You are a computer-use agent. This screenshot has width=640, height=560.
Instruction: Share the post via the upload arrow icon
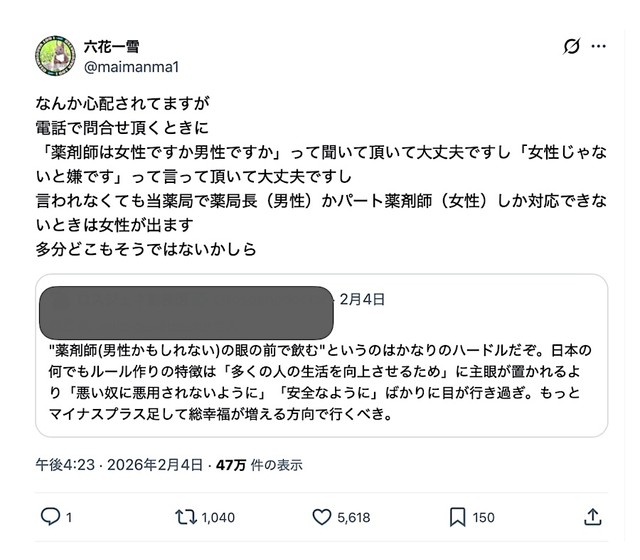coord(591,517)
